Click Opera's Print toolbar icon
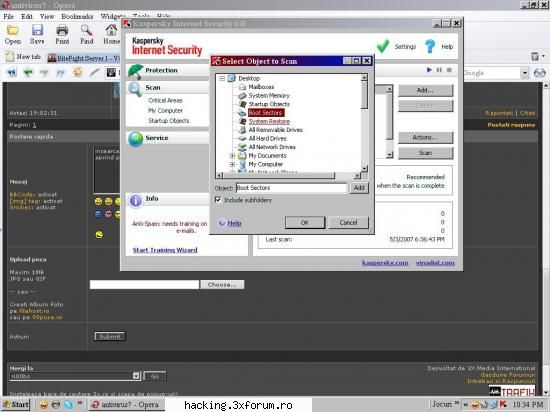This screenshot has height=412, width=550. (x=62, y=34)
